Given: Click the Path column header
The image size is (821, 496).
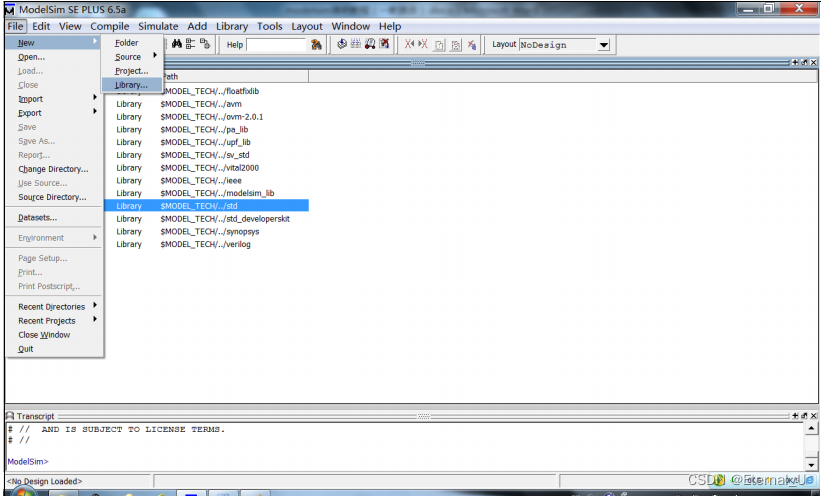Looking at the screenshot, I should 236,76.
